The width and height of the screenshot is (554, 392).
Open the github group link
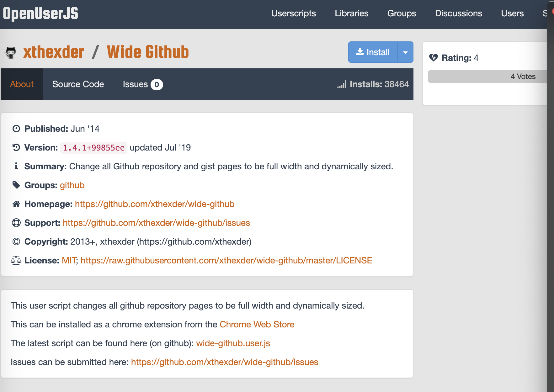[72, 185]
